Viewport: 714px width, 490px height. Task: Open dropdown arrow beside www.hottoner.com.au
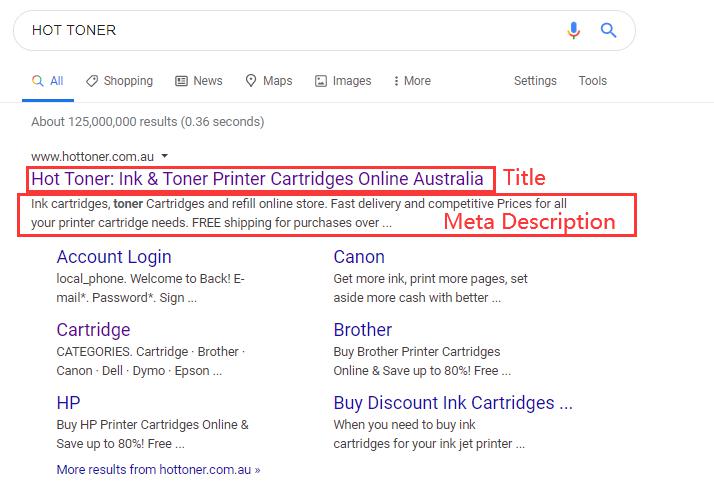click(164, 156)
